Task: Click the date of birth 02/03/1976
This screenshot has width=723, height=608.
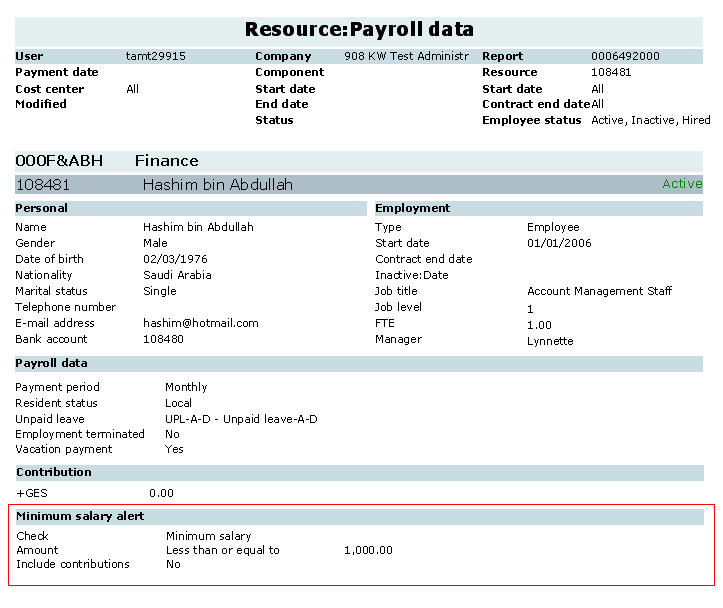Action: tap(175, 260)
